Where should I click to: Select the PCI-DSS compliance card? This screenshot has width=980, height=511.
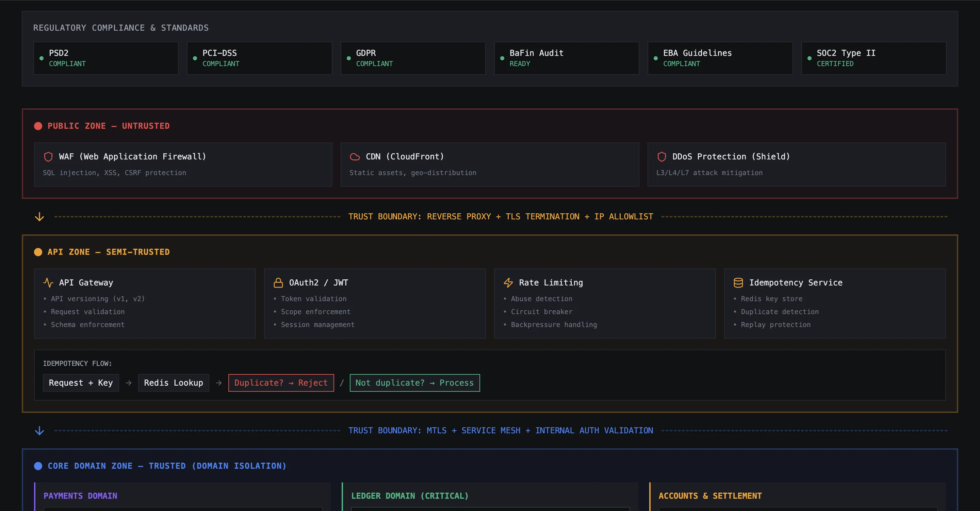point(259,58)
